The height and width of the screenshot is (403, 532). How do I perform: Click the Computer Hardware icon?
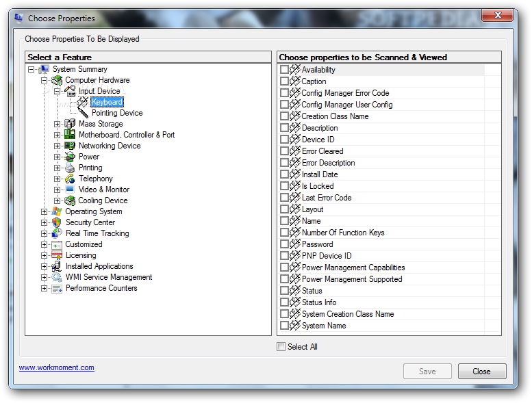(x=57, y=80)
